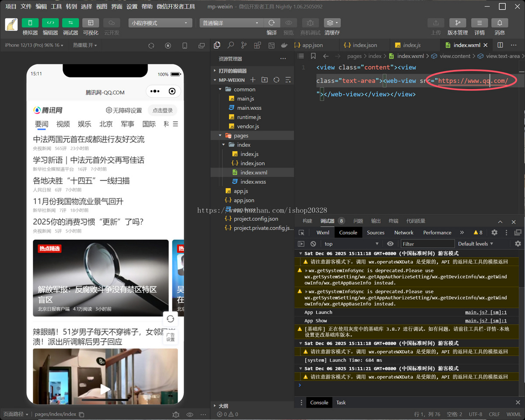The width and height of the screenshot is (525, 420).
Task: Click the 点击登录 login button on the page
Action: click(162, 111)
